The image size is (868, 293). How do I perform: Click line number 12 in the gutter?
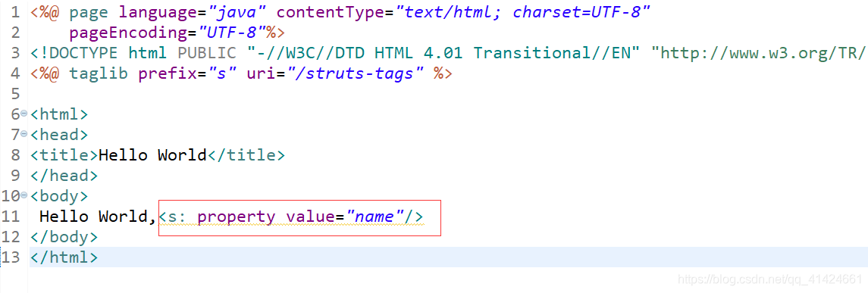tap(11, 237)
